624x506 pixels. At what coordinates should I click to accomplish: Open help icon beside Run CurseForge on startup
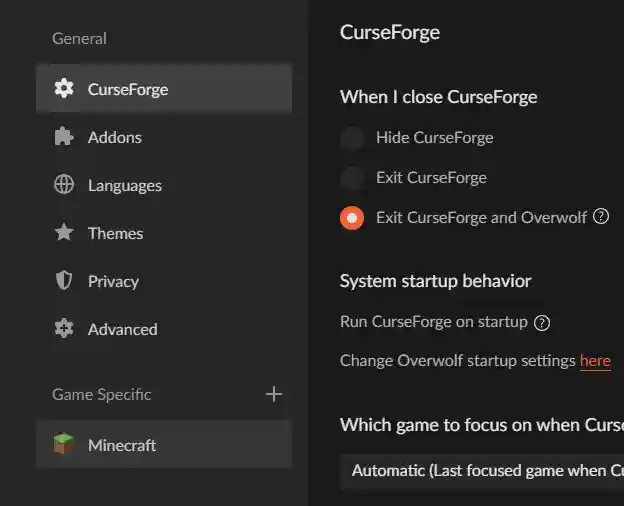542,323
